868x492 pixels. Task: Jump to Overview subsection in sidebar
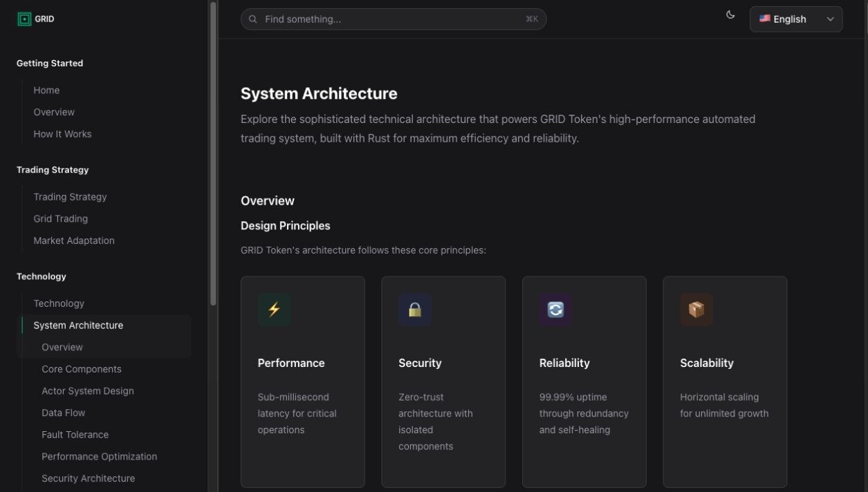click(x=62, y=348)
